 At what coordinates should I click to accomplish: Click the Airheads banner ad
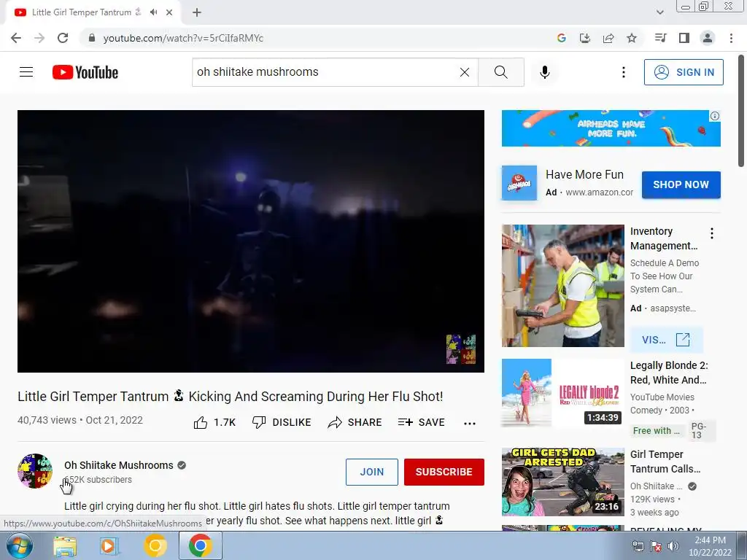click(x=611, y=128)
